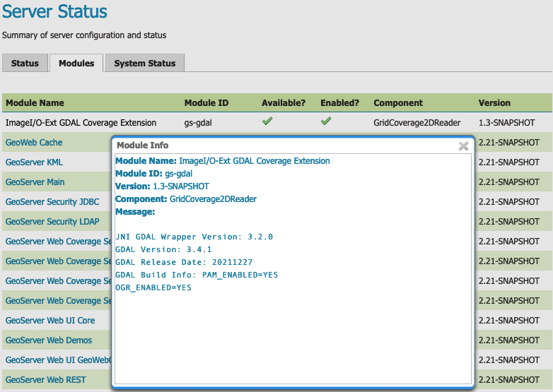The height and width of the screenshot is (392, 553).
Task: Click the Version column header
Action: [x=494, y=102]
